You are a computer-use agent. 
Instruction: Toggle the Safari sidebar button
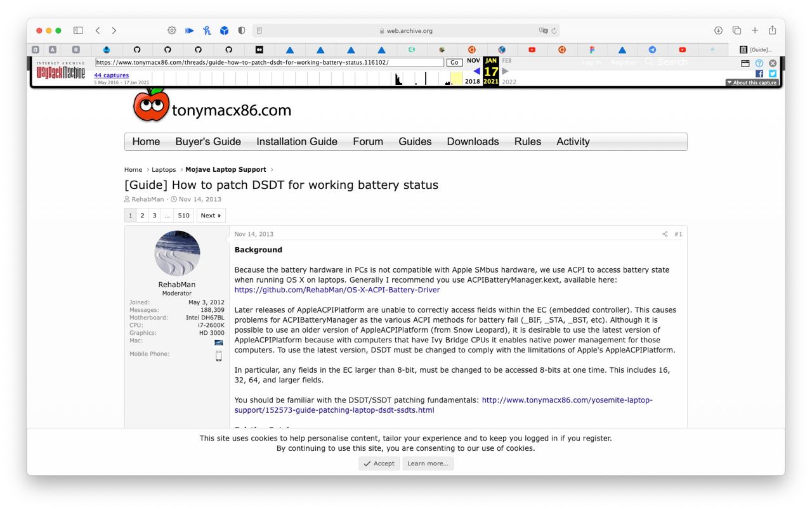tap(78, 30)
